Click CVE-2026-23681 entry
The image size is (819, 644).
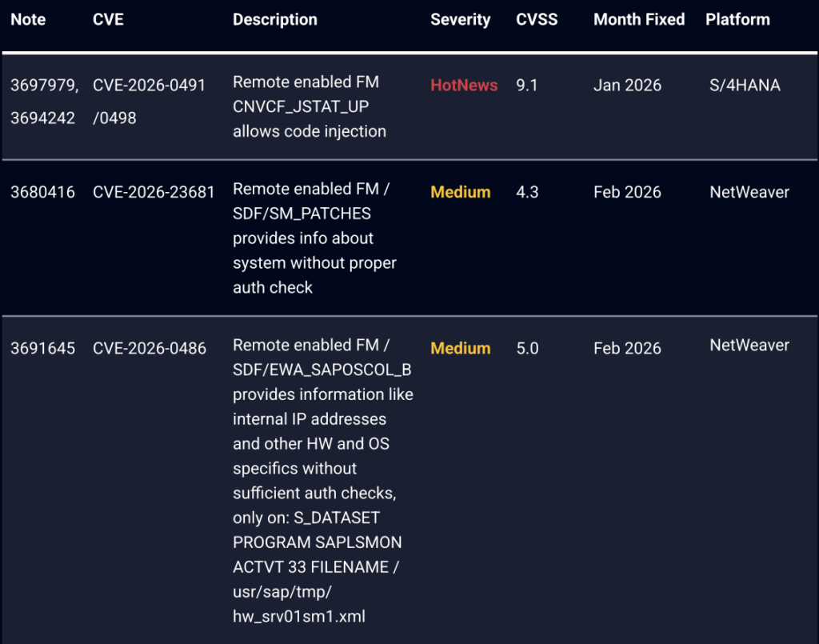point(154,192)
